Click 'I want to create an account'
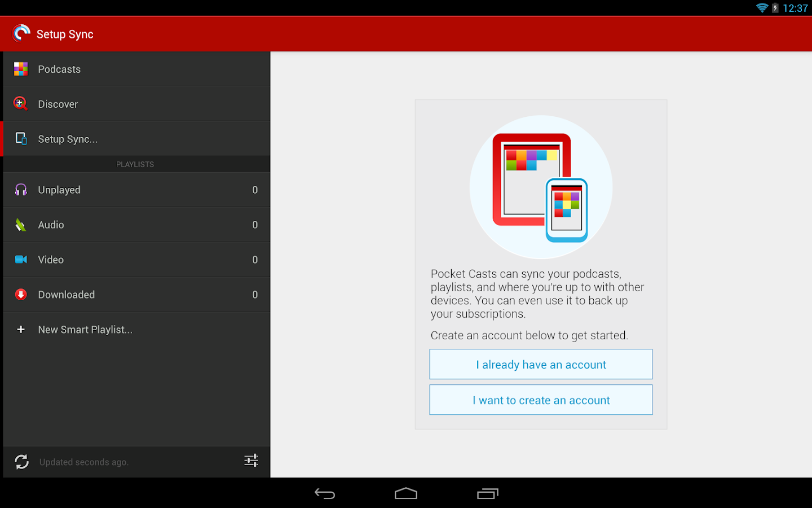 click(540, 400)
